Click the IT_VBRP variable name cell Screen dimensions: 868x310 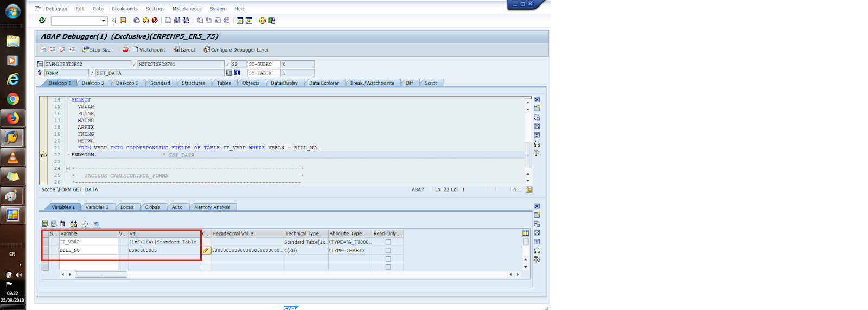pos(88,242)
